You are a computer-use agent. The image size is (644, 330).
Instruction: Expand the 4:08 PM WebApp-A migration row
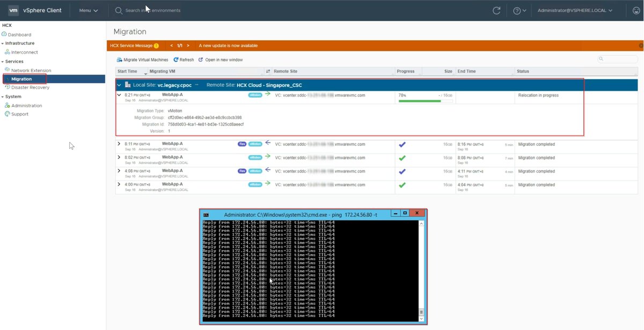coord(119,171)
